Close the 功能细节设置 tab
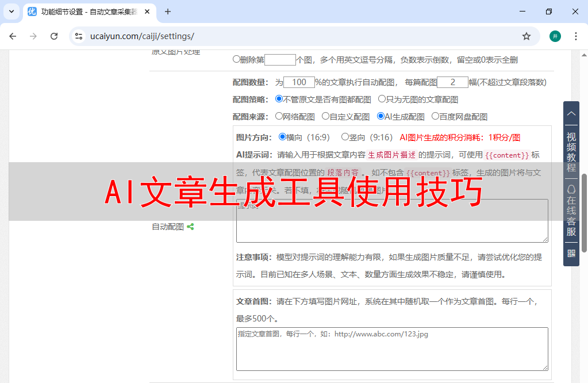The width and height of the screenshot is (588, 383). (x=147, y=12)
